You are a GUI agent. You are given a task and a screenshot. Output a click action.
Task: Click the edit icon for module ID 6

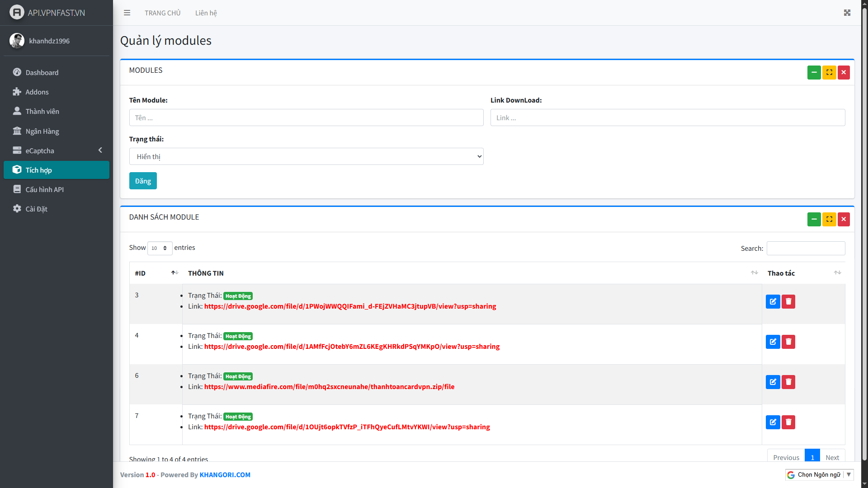point(773,382)
